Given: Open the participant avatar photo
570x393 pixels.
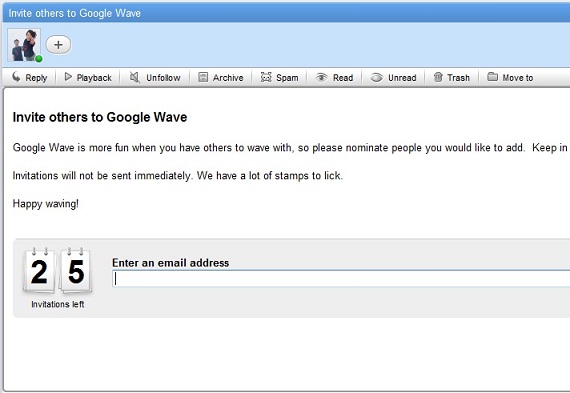Looking at the screenshot, I should click(x=24, y=45).
